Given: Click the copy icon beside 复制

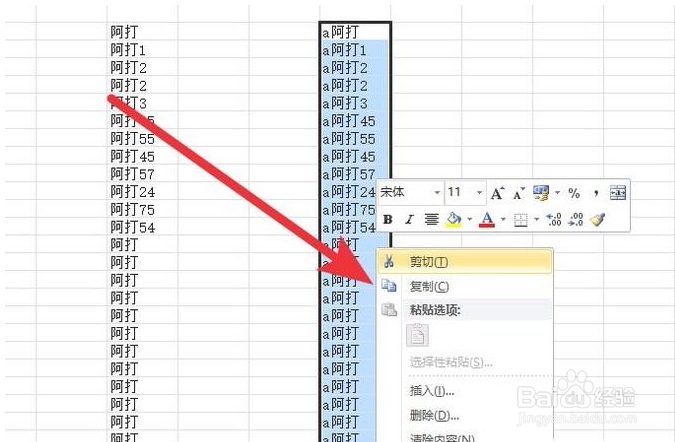Looking at the screenshot, I should coord(389,285).
